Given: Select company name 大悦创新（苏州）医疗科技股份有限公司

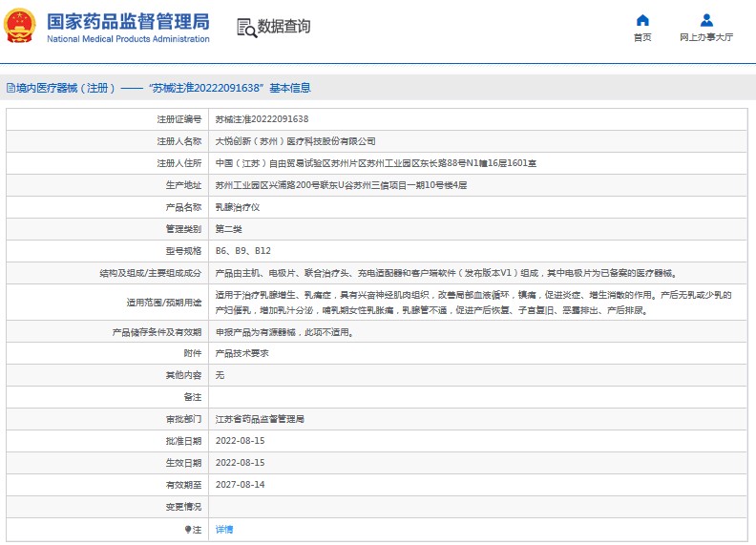Looking at the screenshot, I should pos(295,141).
